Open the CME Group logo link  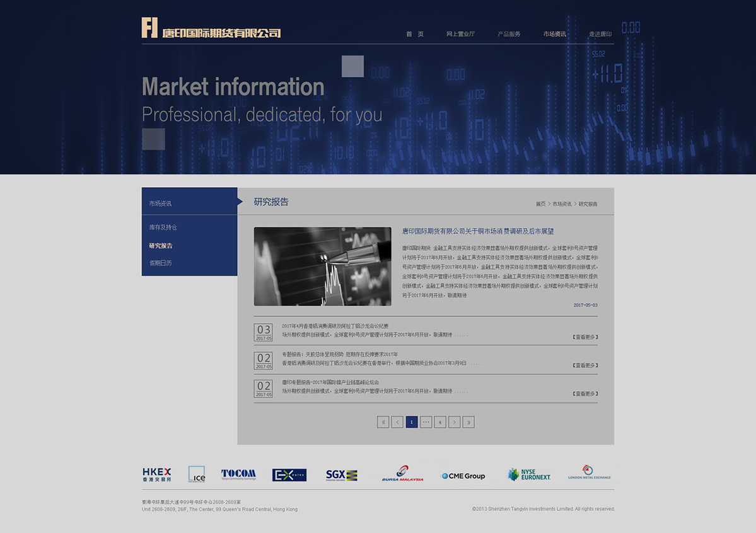463,476
